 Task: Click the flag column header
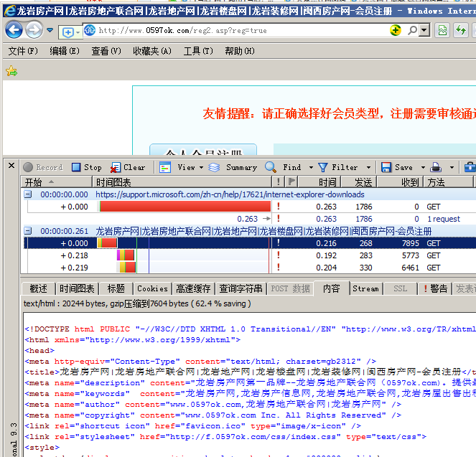(x=291, y=182)
